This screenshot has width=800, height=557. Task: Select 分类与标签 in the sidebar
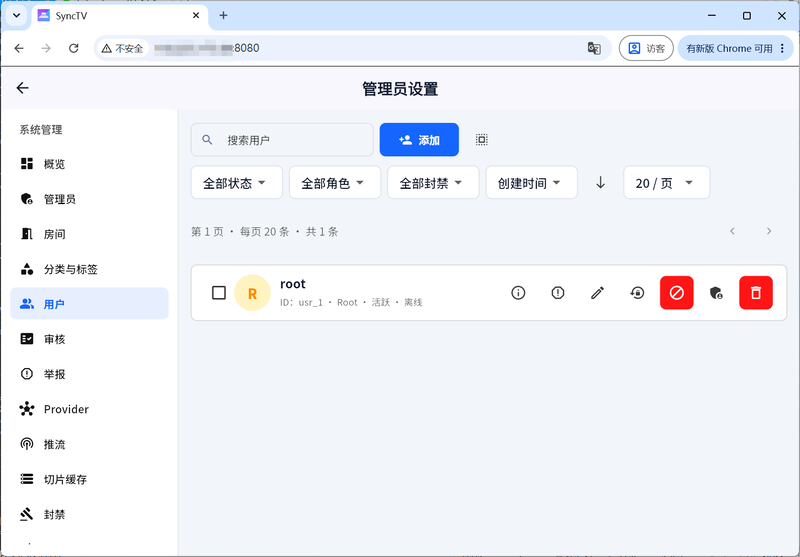[89, 269]
